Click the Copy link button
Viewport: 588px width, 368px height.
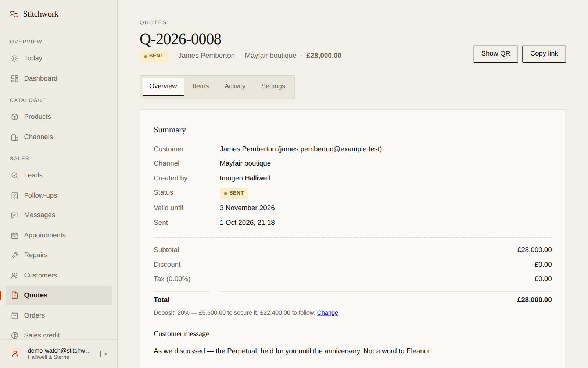pos(544,54)
